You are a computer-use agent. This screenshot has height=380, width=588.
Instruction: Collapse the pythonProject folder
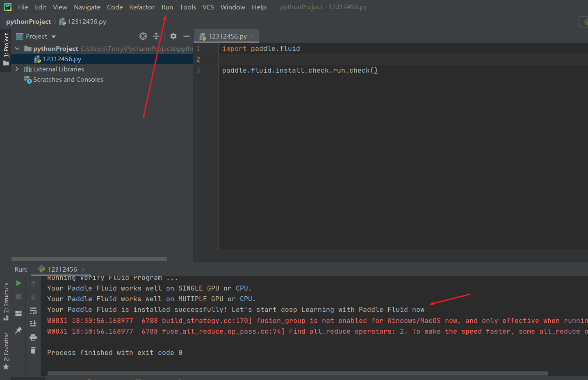(17, 48)
